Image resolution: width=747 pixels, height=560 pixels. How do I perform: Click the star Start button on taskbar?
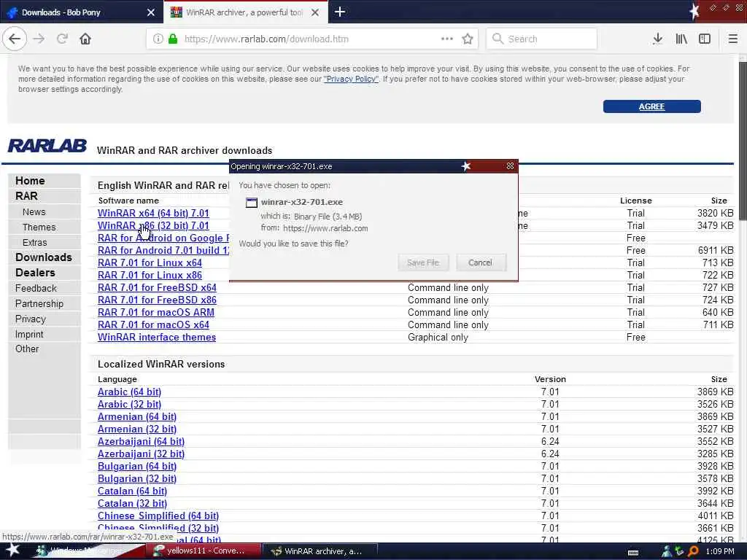(x=12, y=550)
